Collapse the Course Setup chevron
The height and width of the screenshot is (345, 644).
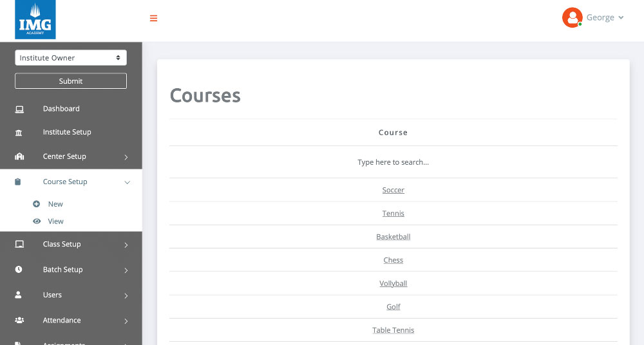coord(127,182)
